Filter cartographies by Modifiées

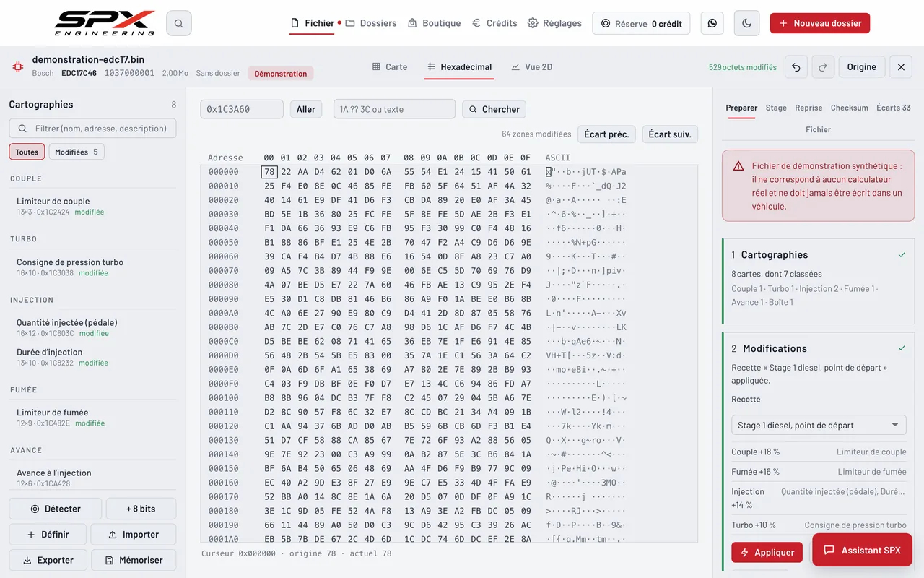coord(77,152)
